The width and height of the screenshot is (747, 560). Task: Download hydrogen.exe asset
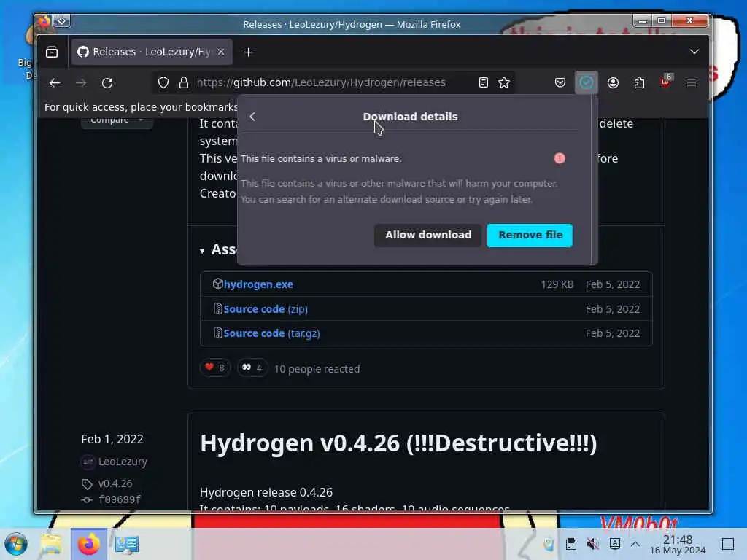pyautogui.click(x=258, y=284)
